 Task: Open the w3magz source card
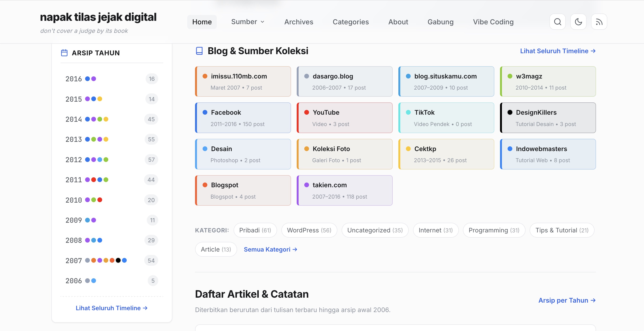pyautogui.click(x=548, y=82)
